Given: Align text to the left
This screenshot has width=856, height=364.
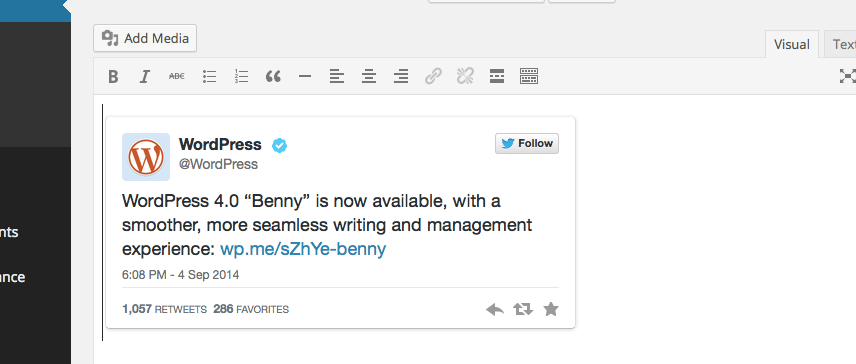Looking at the screenshot, I should point(337,76).
